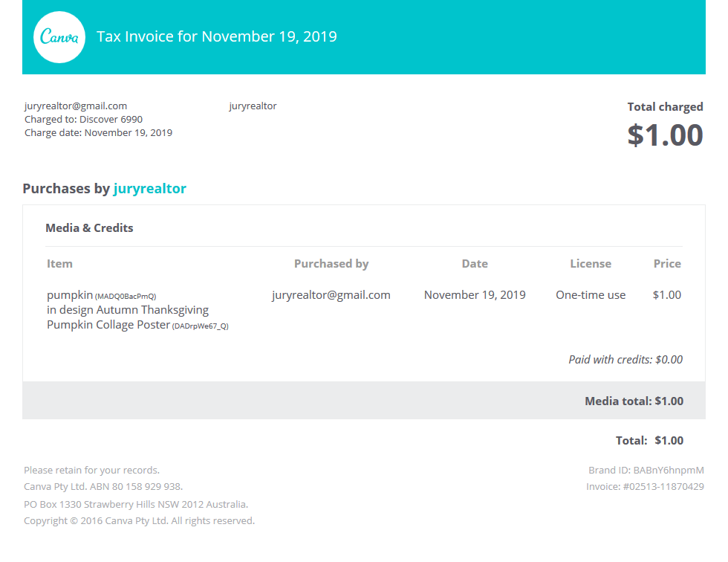
Task: Click the Purchased by column header
Action: 331,264
